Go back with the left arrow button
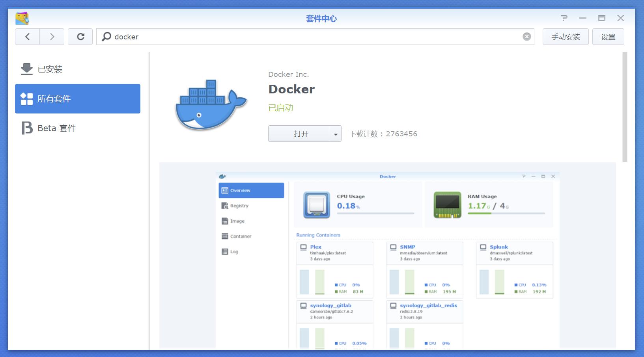 pos(27,37)
